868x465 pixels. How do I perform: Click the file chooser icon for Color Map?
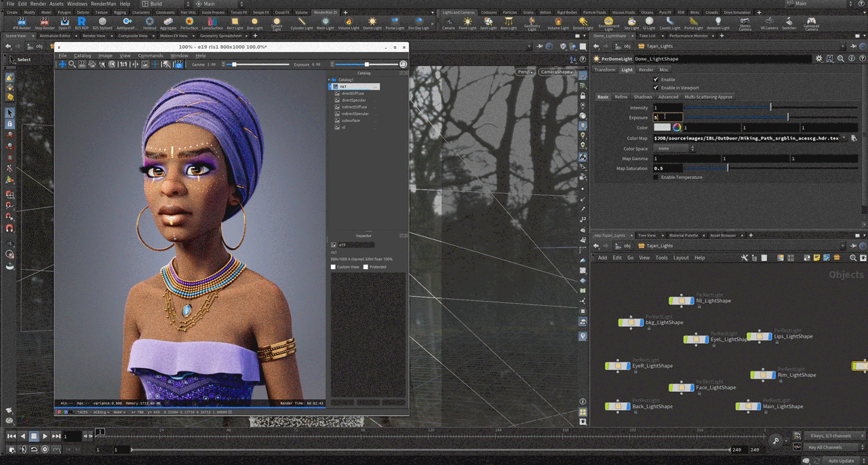(x=853, y=138)
